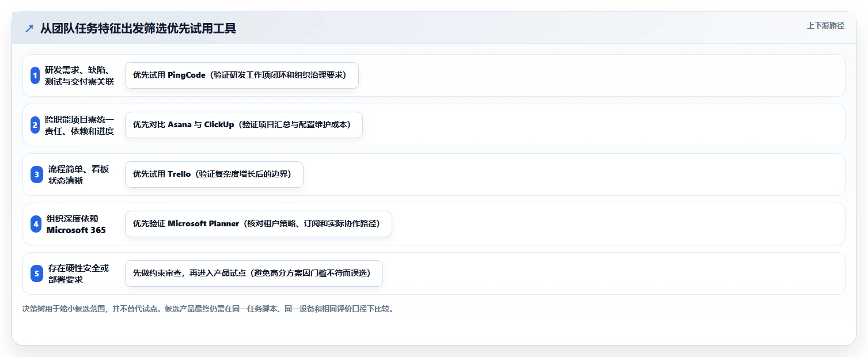Click the condition text 存在硬性安全或部署要求
The image size is (868, 357).
click(x=78, y=274)
